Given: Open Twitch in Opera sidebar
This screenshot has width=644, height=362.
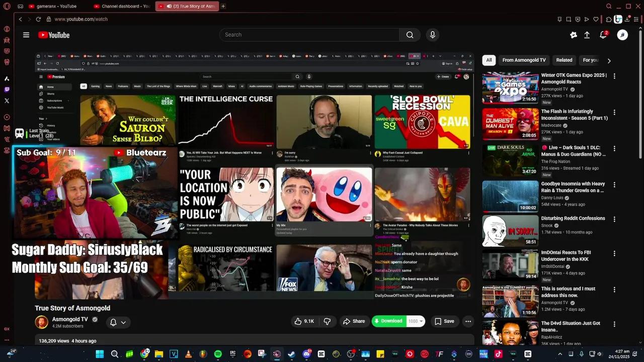Looking at the screenshot, I should pyautogui.click(x=7, y=89).
